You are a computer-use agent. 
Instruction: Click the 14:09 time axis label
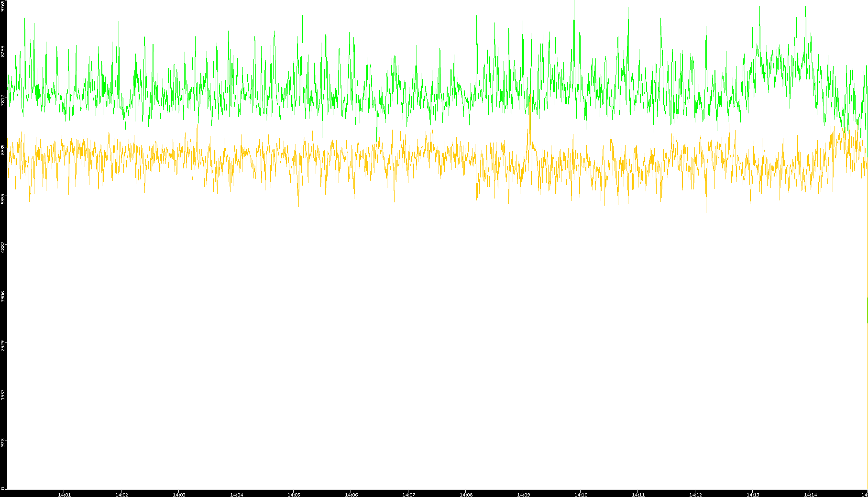click(x=523, y=495)
